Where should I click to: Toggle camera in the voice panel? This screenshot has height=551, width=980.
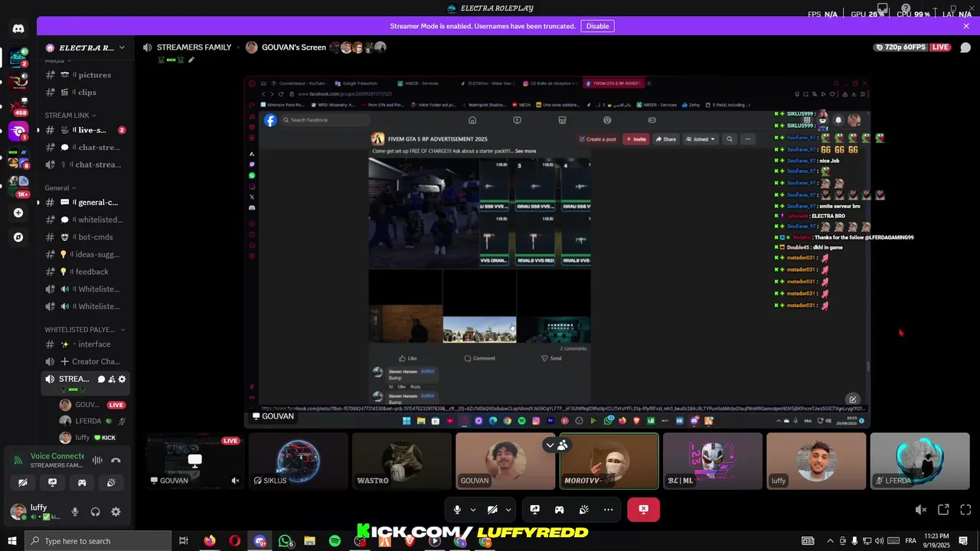[x=23, y=483]
